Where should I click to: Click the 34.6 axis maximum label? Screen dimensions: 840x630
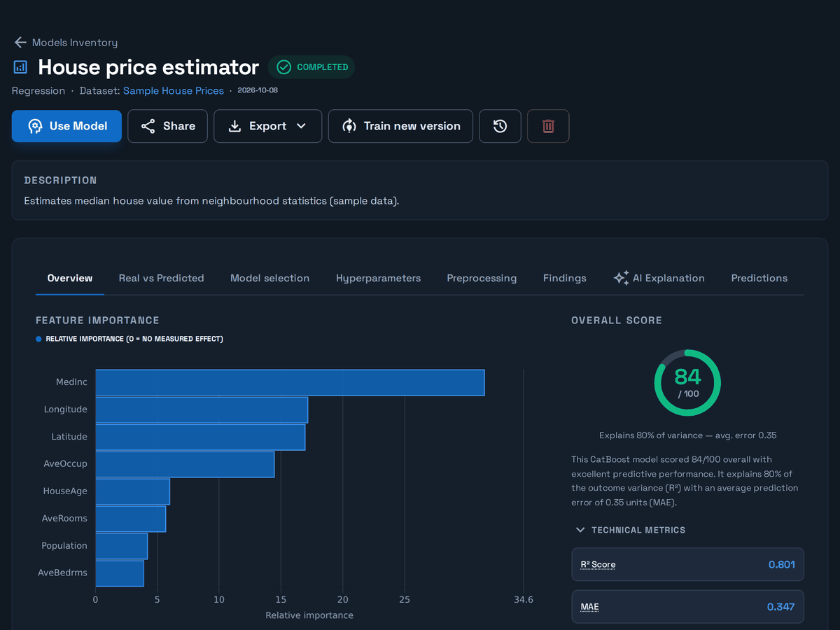click(x=523, y=600)
